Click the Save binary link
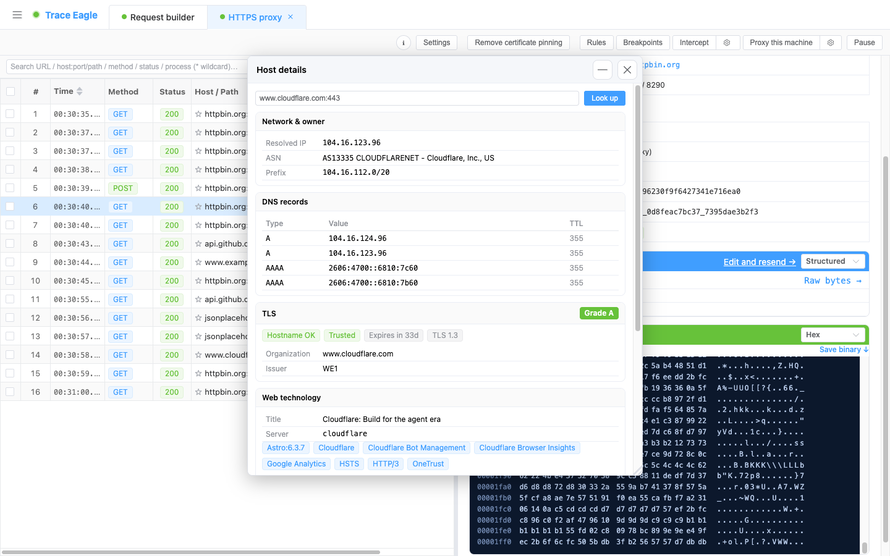This screenshot has height=556, width=890. point(843,349)
